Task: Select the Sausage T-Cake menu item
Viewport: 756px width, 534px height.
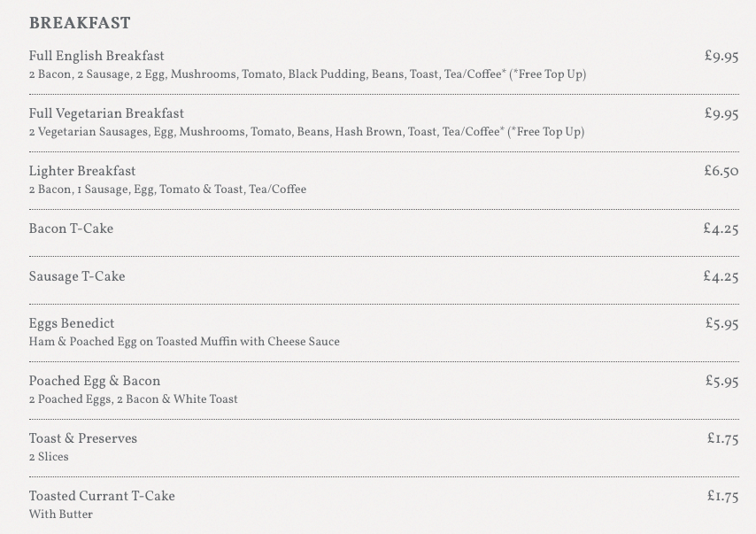Action: [77, 277]
